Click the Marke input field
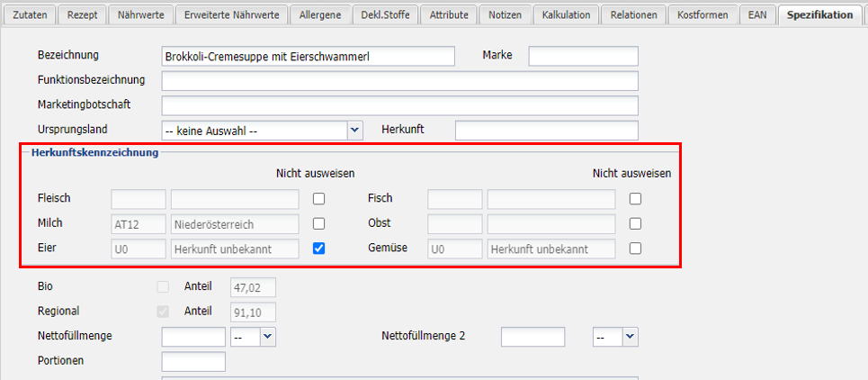 [583, 57]
